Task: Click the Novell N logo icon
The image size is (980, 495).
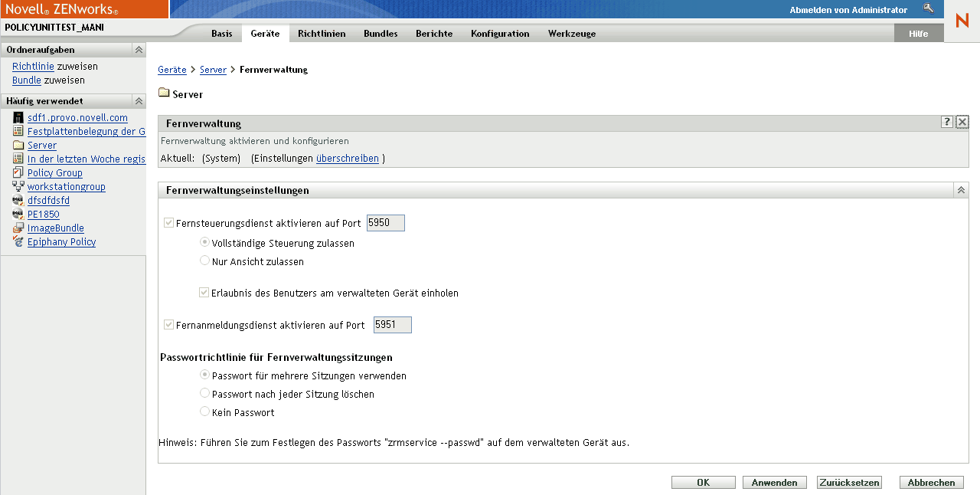Action: [962, 21]
